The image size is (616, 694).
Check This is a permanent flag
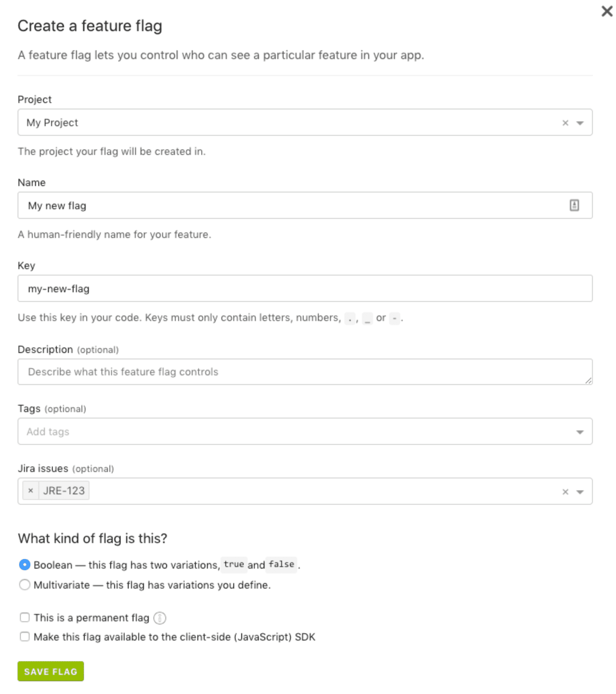[24, 617]
